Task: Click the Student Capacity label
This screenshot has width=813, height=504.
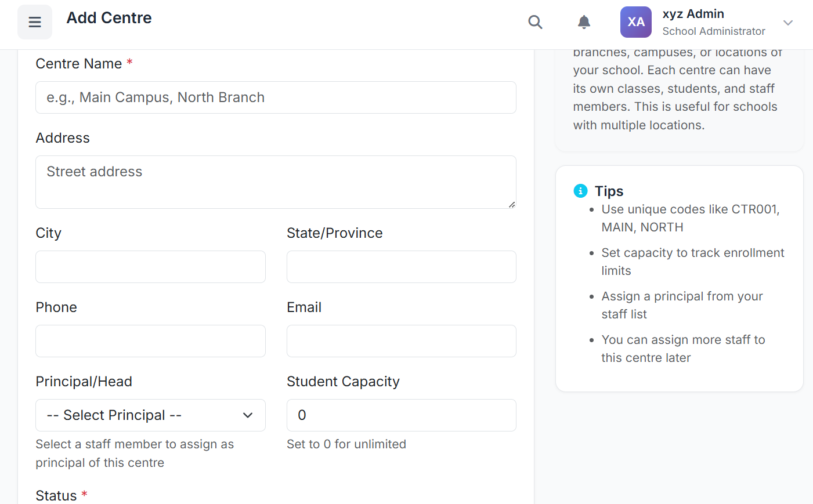Action: tap(343, 382)
